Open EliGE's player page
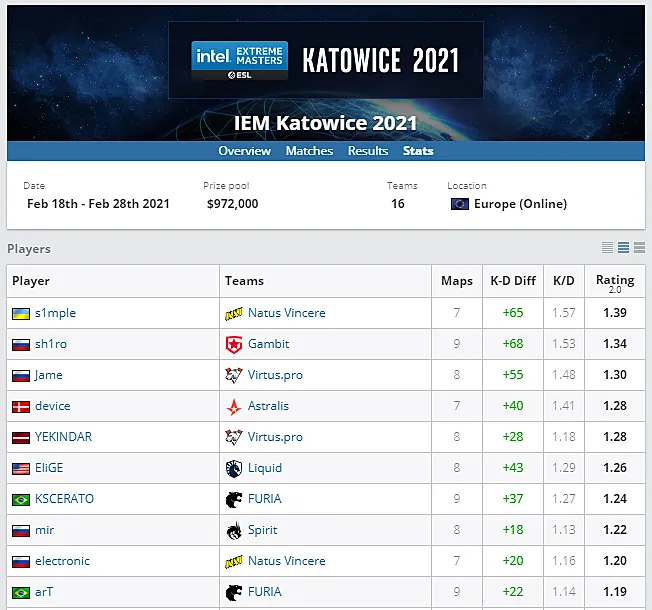 pos(49,468)
